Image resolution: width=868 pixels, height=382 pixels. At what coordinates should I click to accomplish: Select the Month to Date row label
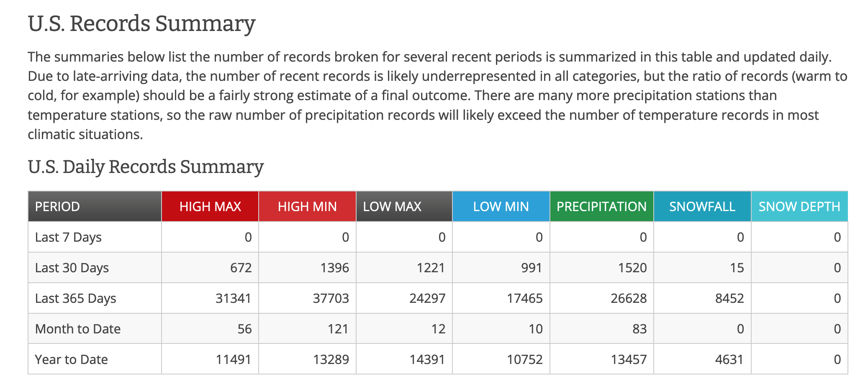(78, 329)
